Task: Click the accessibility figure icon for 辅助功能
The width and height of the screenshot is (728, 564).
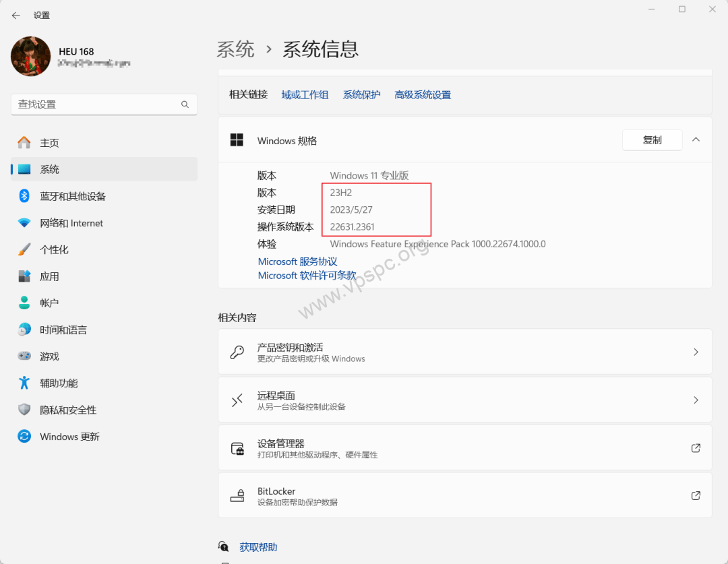Action: (24, 383)
